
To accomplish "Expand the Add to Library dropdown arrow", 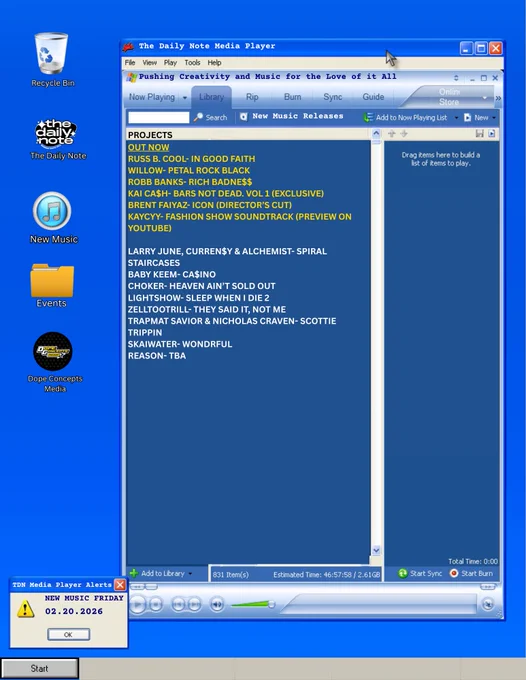I will [x=190, y=573].
